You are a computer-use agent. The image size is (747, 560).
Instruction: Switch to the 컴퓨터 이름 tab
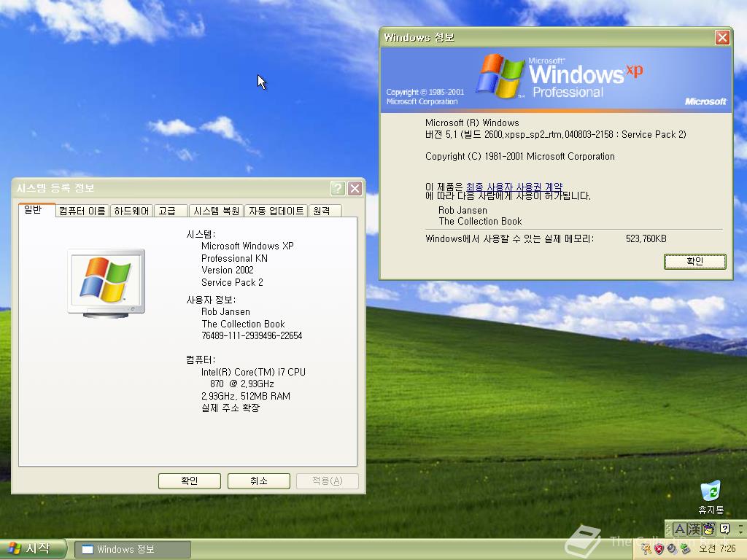82,211
